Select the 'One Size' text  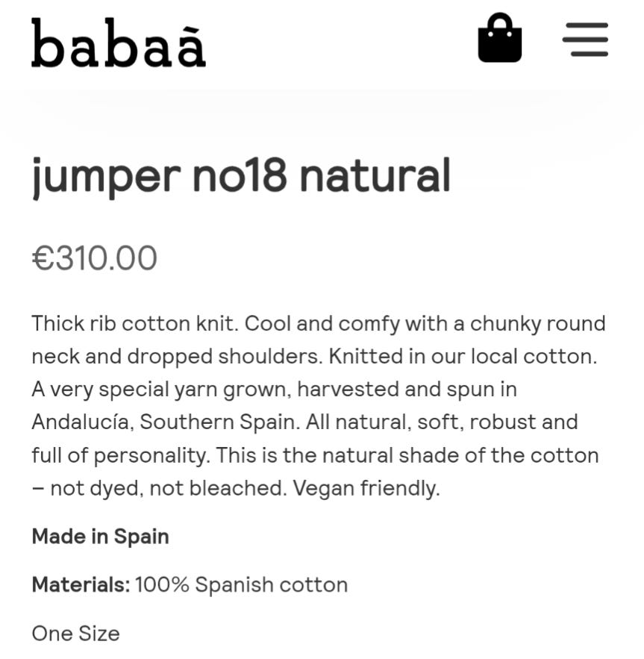75,634
